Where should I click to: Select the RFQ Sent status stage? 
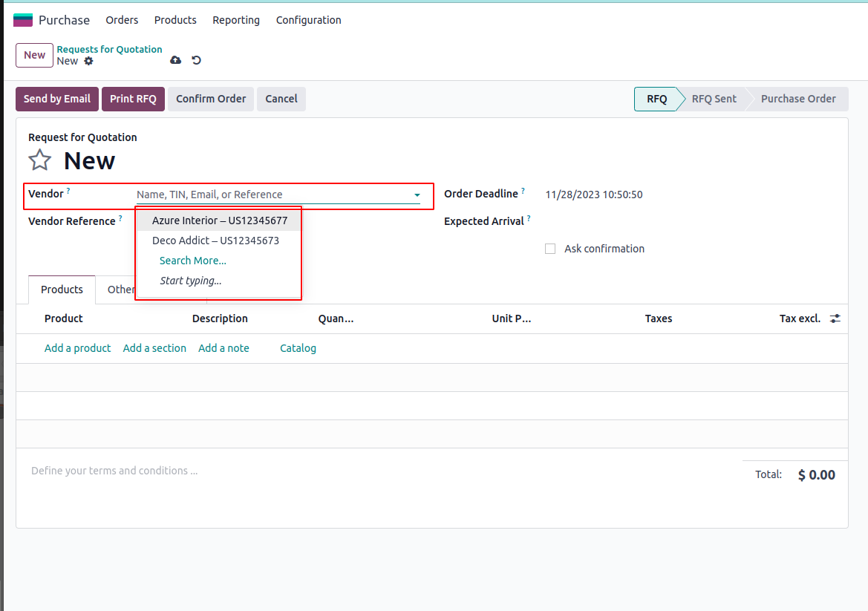(714, 99)
